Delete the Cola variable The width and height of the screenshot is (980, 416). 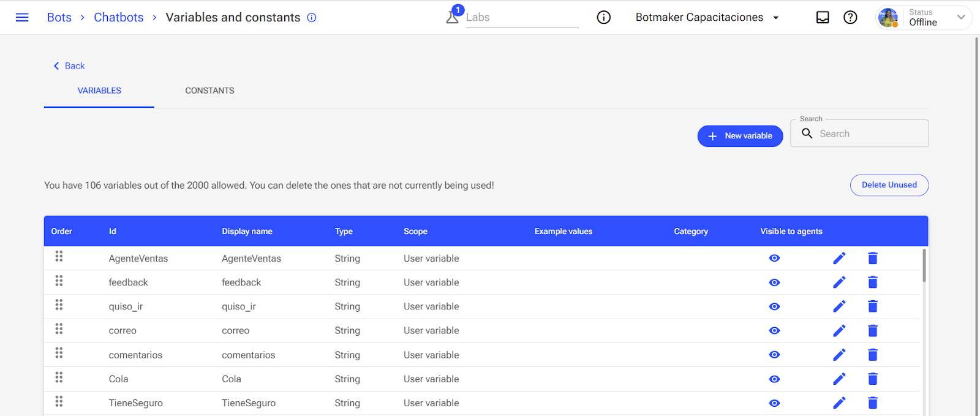(x=873, y=379)
